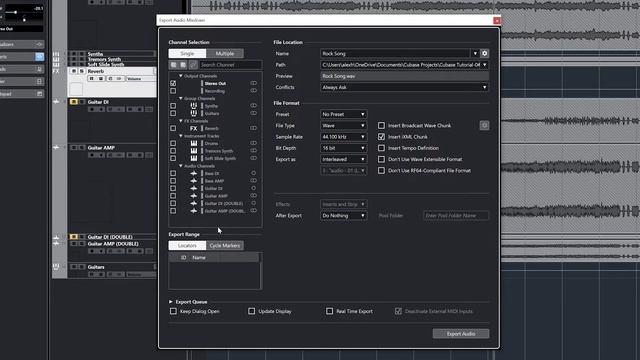
Task: Open the After Export dropdown
Action: [343, 216]
